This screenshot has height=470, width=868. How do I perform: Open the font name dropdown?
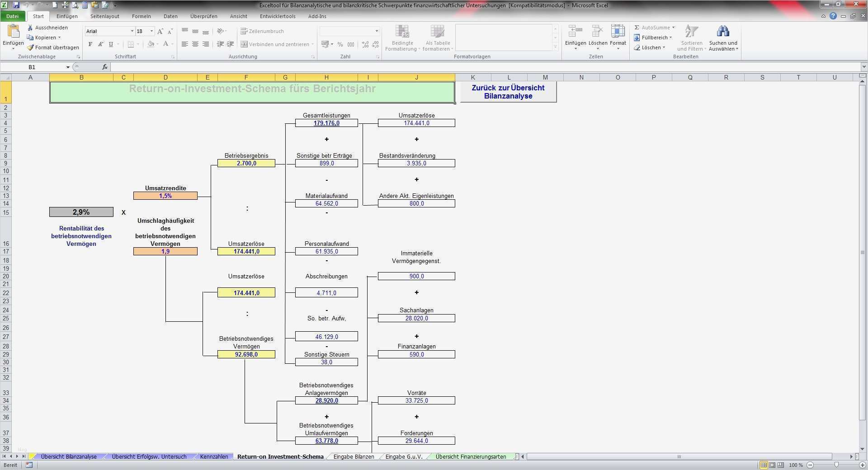tap(131, 31)
